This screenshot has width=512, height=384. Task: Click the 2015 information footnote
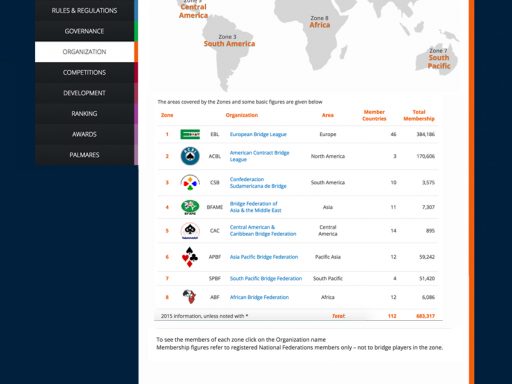point(204,316)
